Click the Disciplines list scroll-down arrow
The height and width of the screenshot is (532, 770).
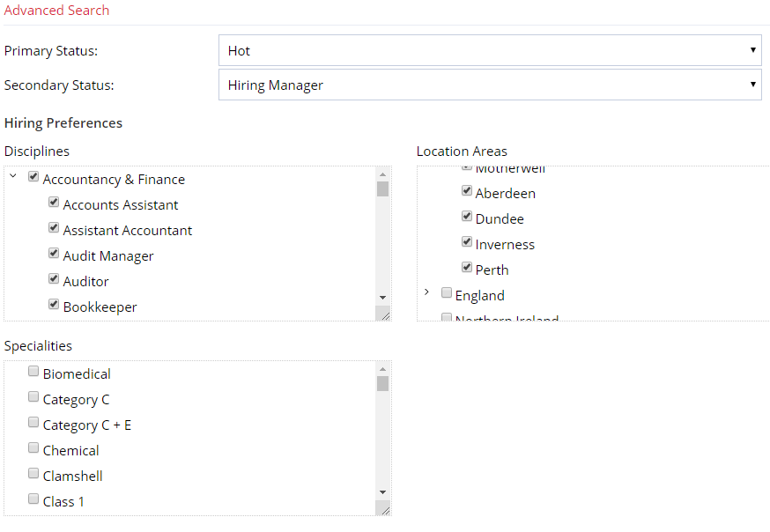click(382, 298)
